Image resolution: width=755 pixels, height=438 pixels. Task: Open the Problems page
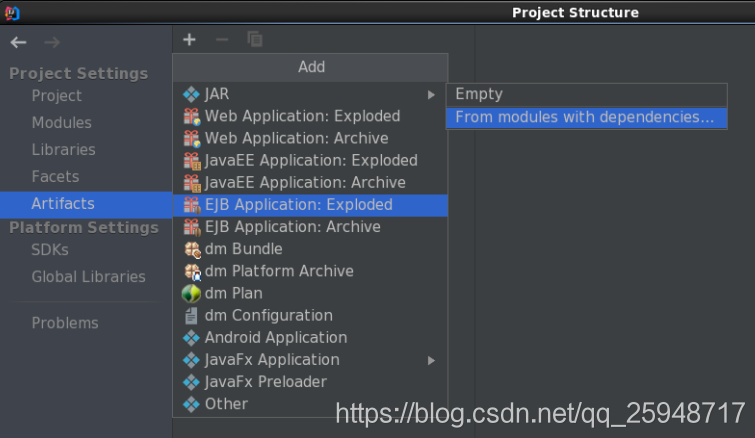tap(65, 323)
